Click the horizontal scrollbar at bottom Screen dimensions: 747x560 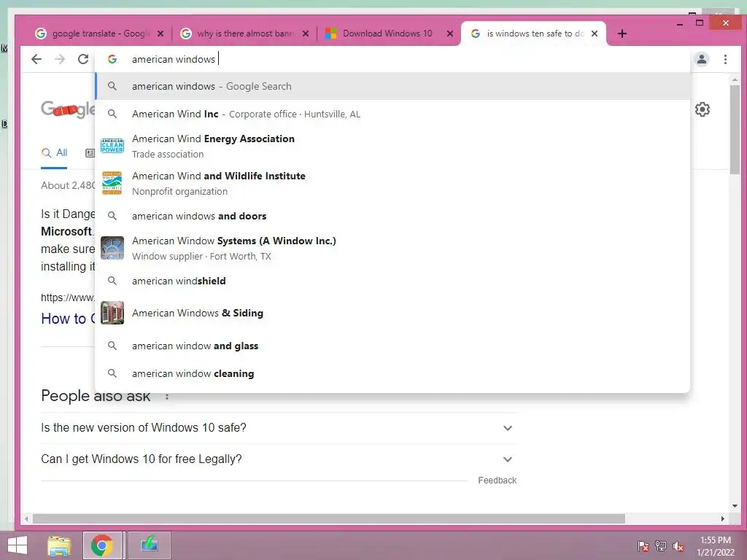pos(329,518)
